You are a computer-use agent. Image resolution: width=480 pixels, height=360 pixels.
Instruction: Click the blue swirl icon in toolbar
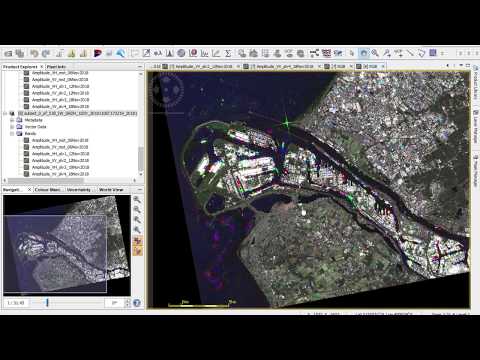(121, 53)
